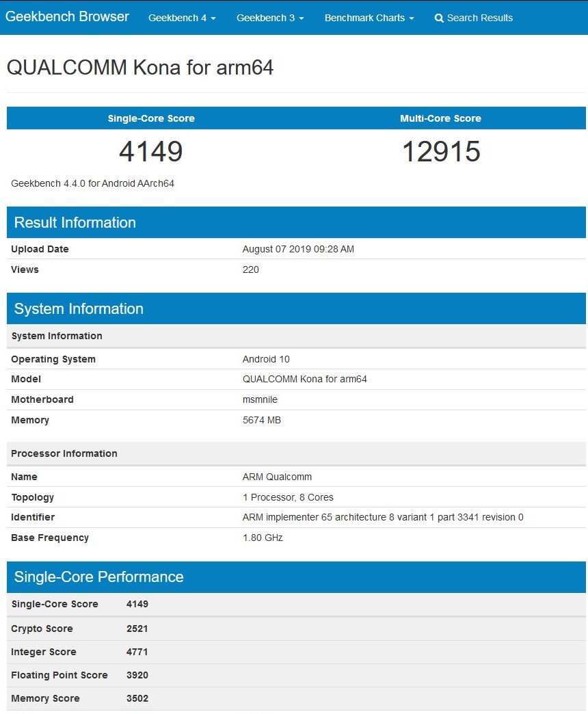Select the Floating Point Score value 3920

137,675
